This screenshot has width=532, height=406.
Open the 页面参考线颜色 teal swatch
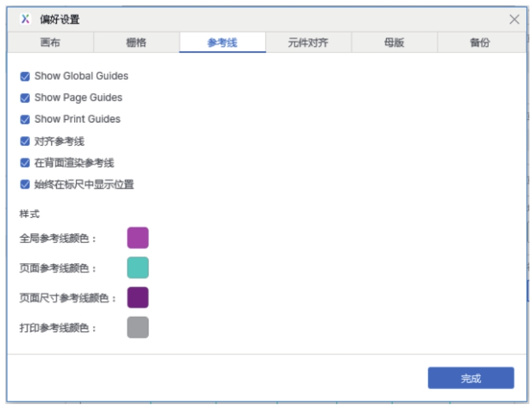click(x=137, y=268)
